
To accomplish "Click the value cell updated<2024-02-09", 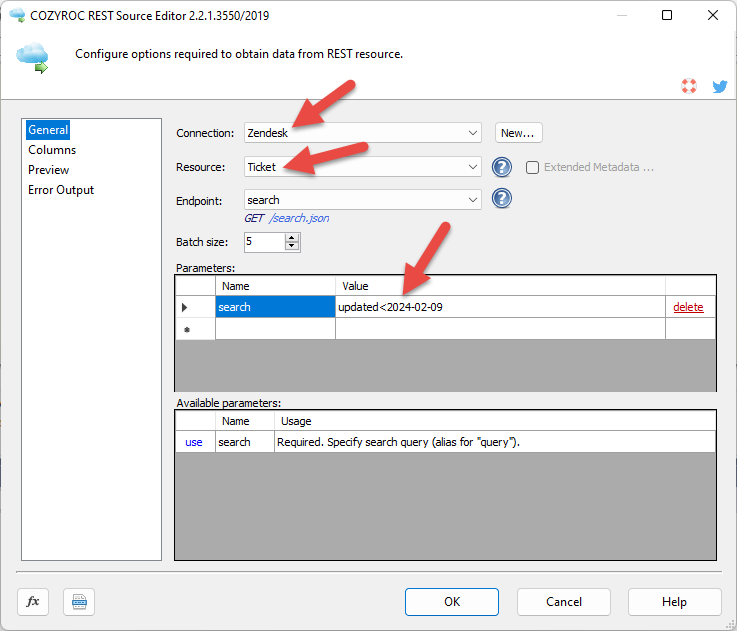I will coord(500,307).
